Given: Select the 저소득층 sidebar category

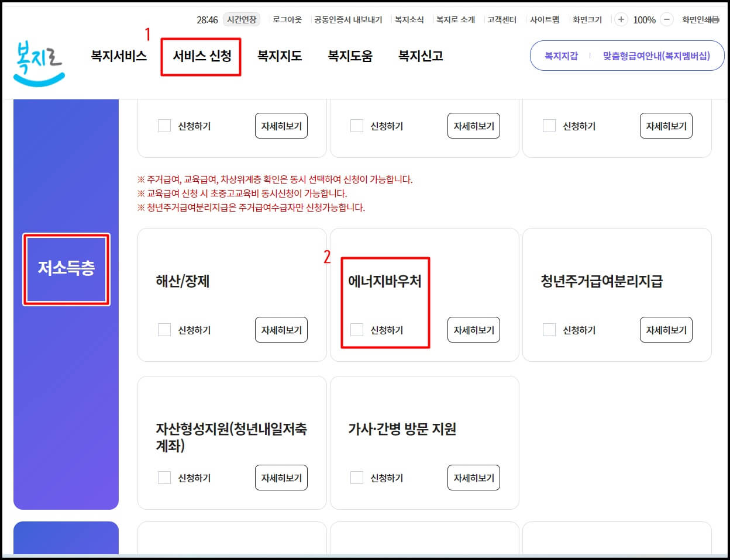Looking at the screenshot, I should (x=66, y=269).
